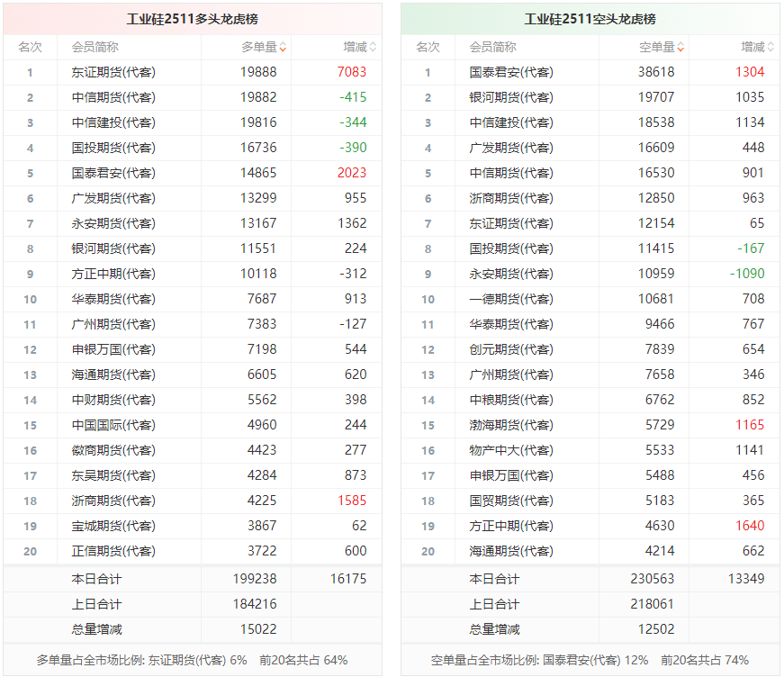Select 申银万国(代客) in long table
784x677 pixels.
pos(113,349)
